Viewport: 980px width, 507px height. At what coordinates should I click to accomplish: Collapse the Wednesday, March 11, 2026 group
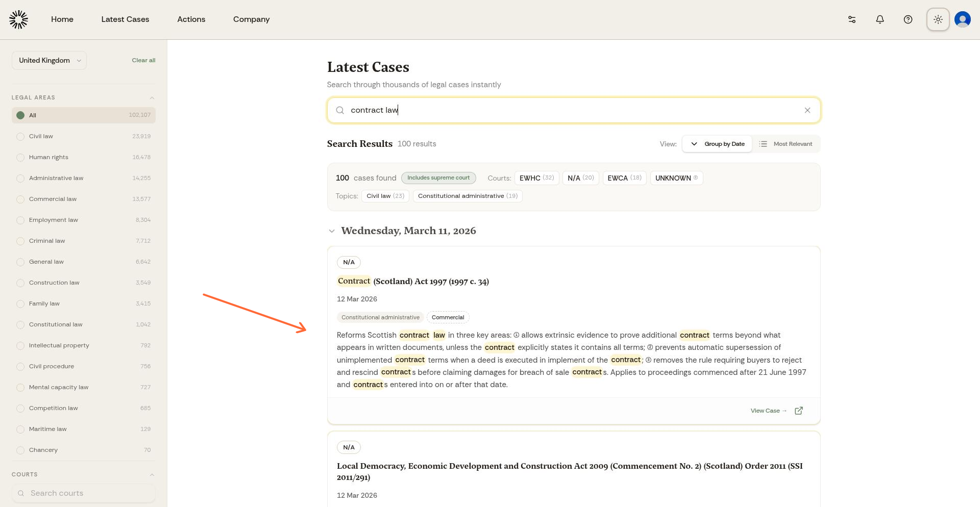[x=332, y=231]
